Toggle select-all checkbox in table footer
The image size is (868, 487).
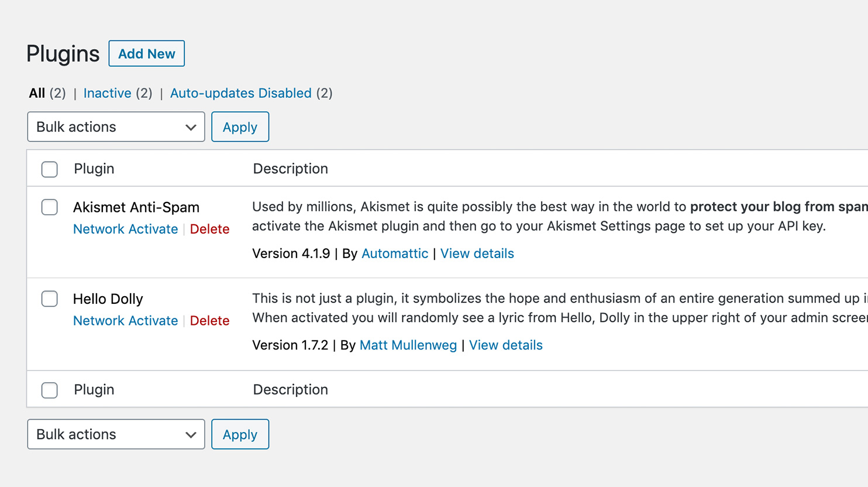tap(50, 390)
